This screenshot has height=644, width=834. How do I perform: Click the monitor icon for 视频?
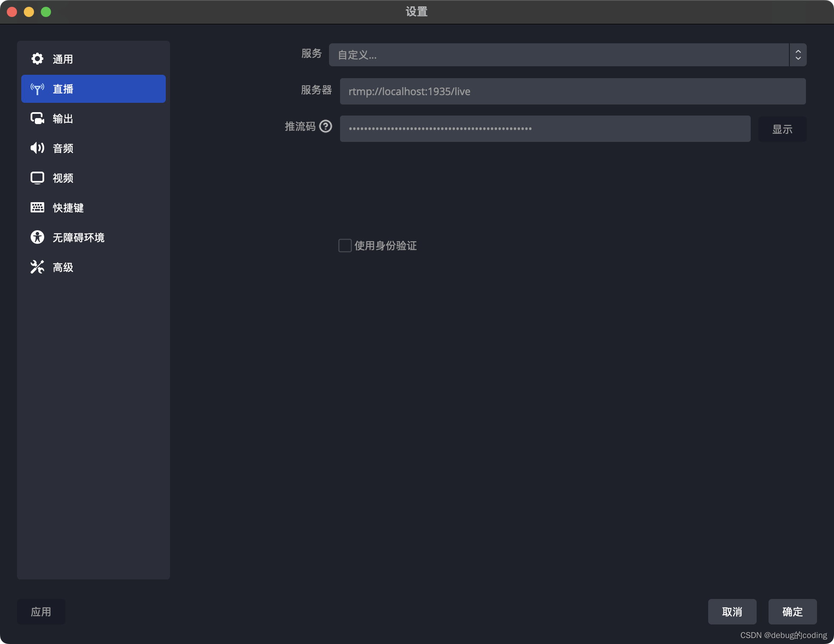click(x=37, y=178)
